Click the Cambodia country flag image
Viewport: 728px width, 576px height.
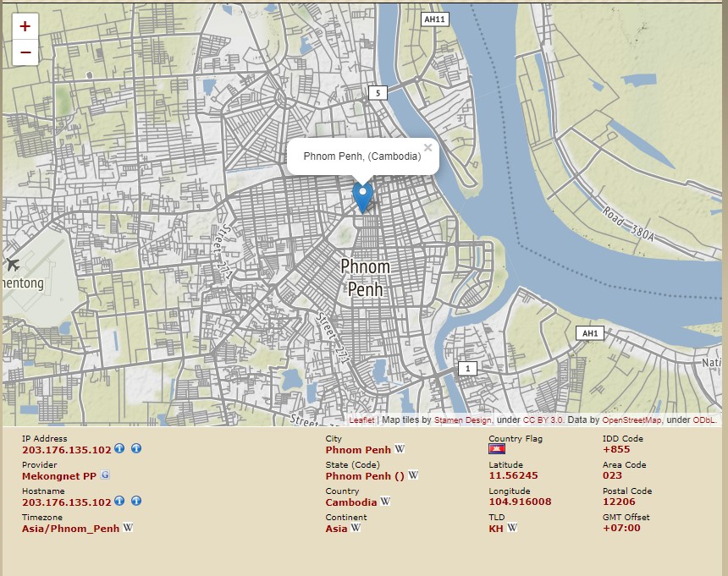click(x=497, y=449)
